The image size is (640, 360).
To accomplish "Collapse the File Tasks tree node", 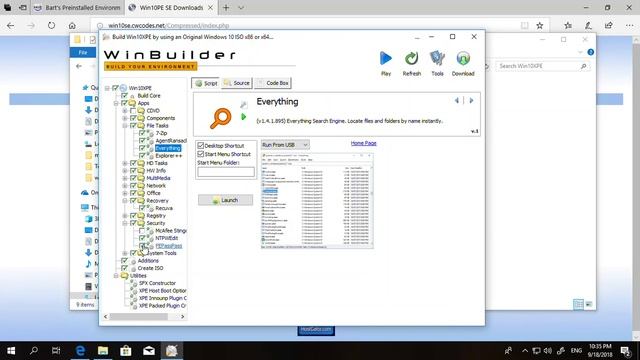I will 125,126.
